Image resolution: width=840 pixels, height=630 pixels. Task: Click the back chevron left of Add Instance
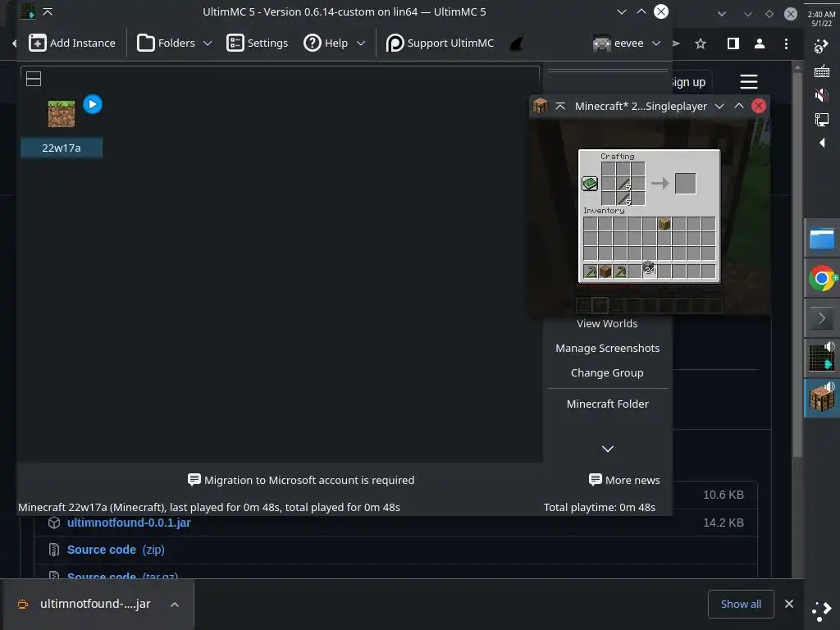(x=15, y=43)
